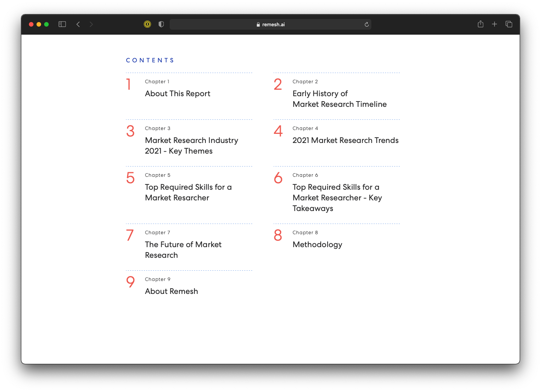Show the tab overview icon
The height and width of the screenshot is (392, 541).
point(509,24)
